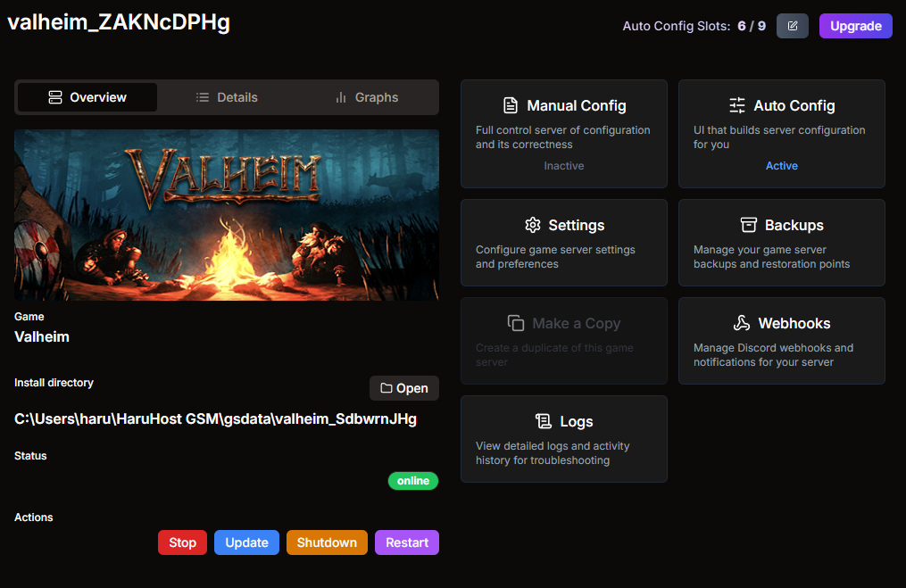Switch to the Details tab
Image resolution: width=906 pixels, height=588 pixels.
(227, 97)
